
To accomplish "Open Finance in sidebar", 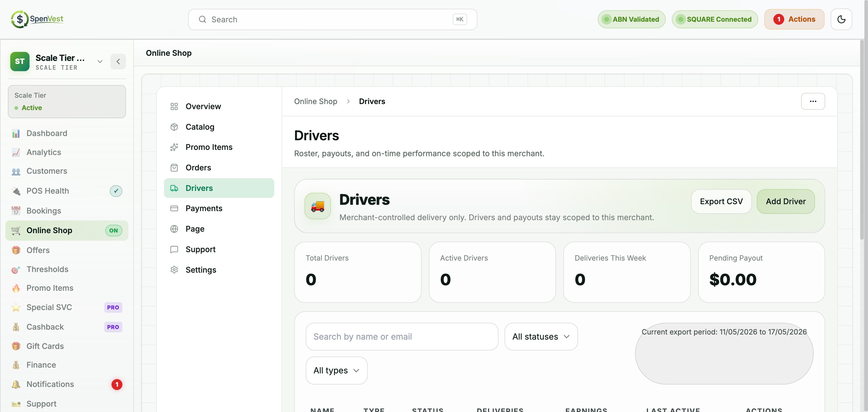I will 67,365.
